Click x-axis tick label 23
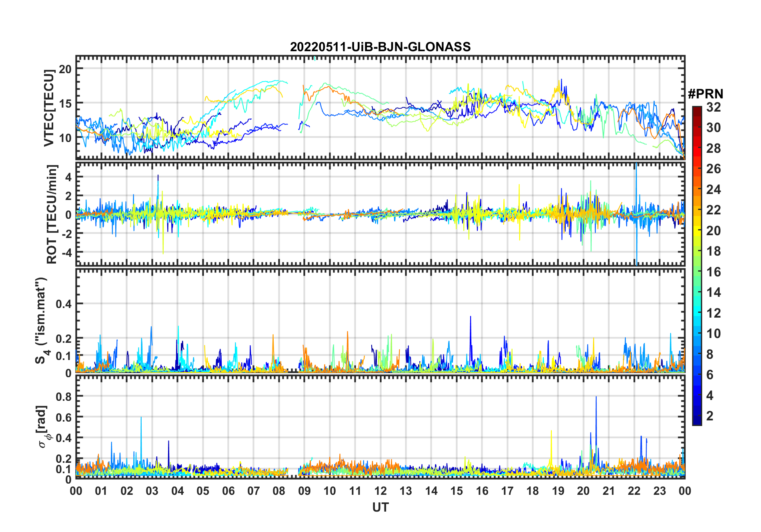 pos(659,491)
